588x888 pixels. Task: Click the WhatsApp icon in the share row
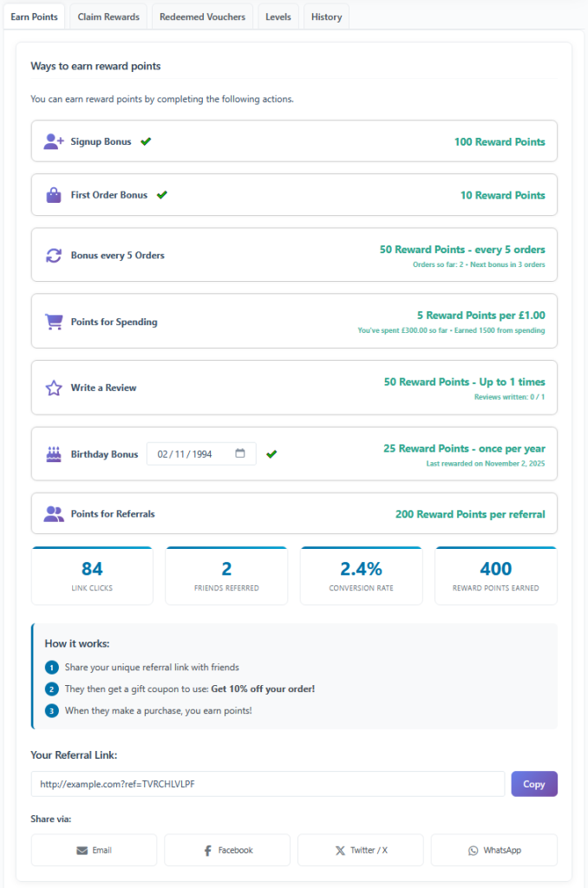[474, 850]
